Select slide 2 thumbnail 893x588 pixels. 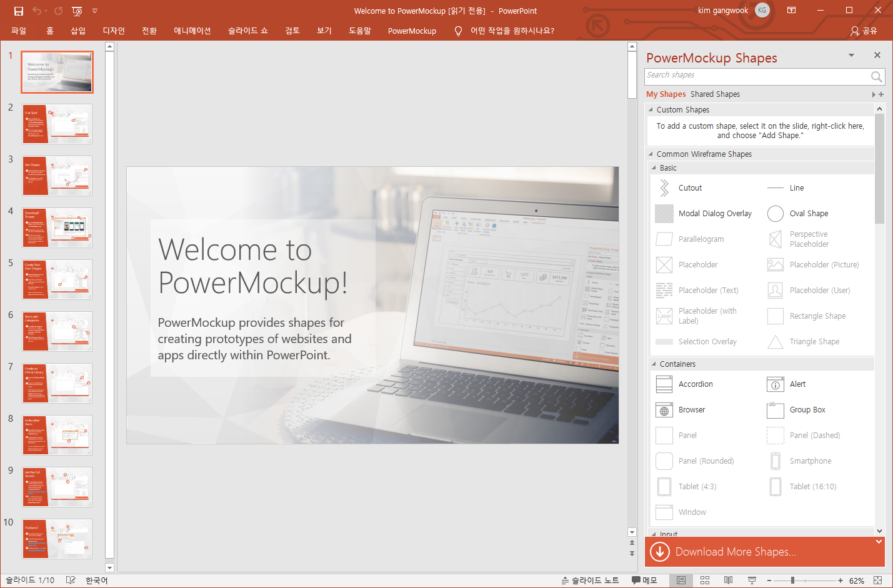click(57, 124)
